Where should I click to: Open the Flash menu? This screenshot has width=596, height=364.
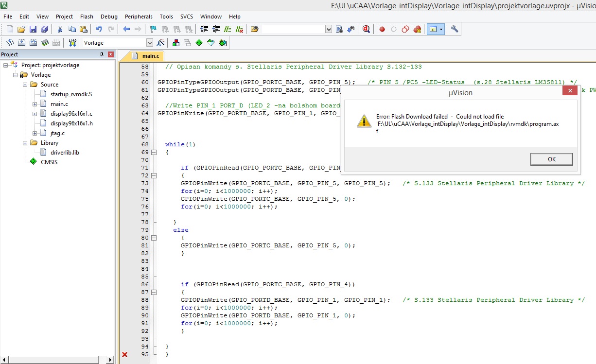tap(87, 17)
